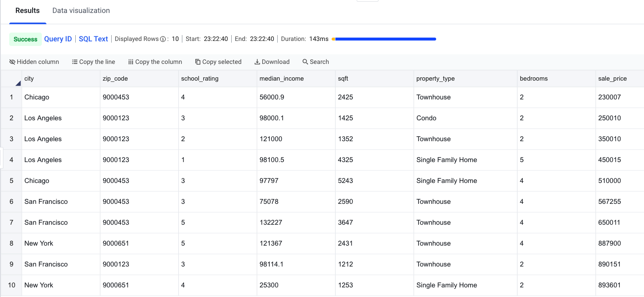
Task: Click the Copy the column icon
Action: point(131,61)
